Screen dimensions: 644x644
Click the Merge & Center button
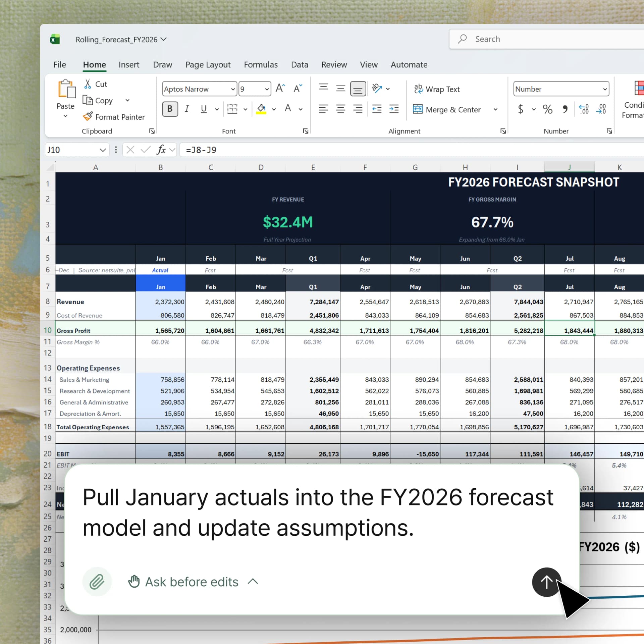pyautogui.click(x=447, y=110)
